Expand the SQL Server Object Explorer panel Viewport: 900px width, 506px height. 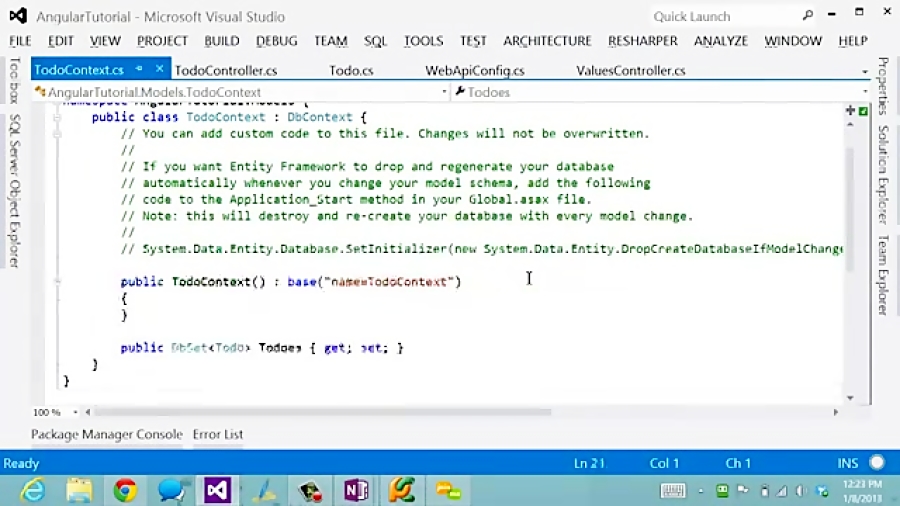point(15,190)
